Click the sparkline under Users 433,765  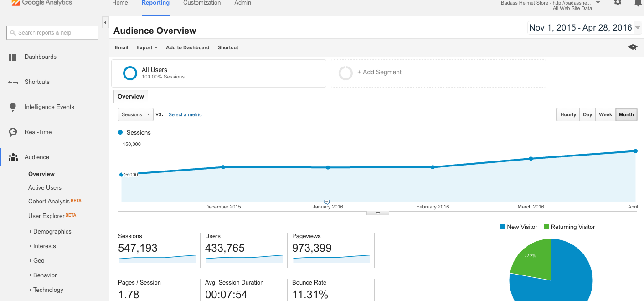click(x=244, y=259)
